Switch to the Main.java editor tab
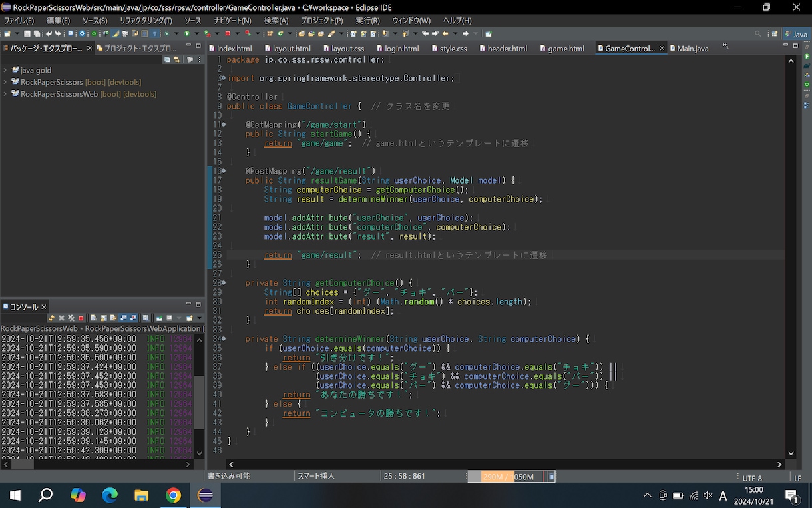This screenshot has height=508, width=812. click(x=689, y=49)
